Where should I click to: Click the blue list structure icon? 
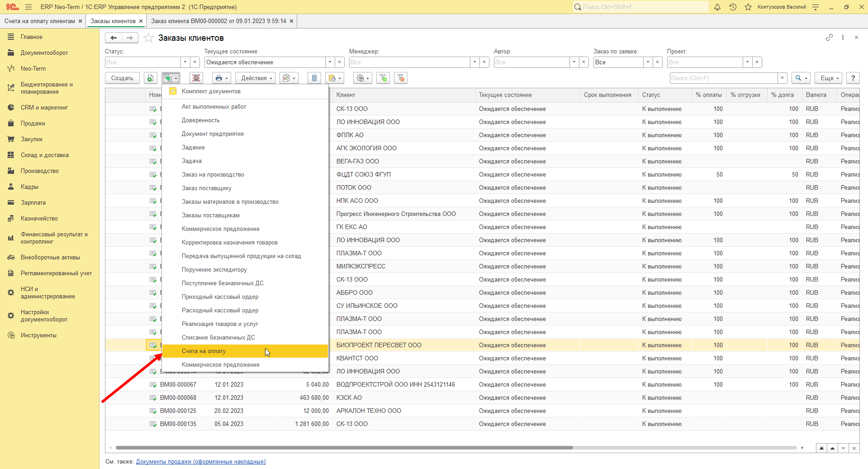click(314, 78)
